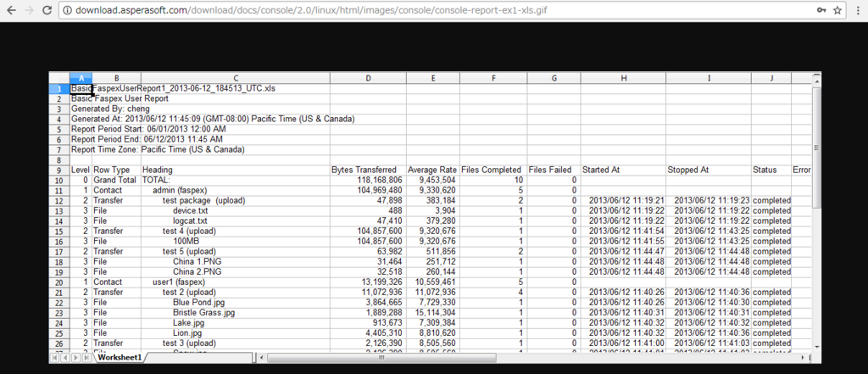Click the 'Status' heading cell
Viewport: 868px width, 374px height.
771,170
